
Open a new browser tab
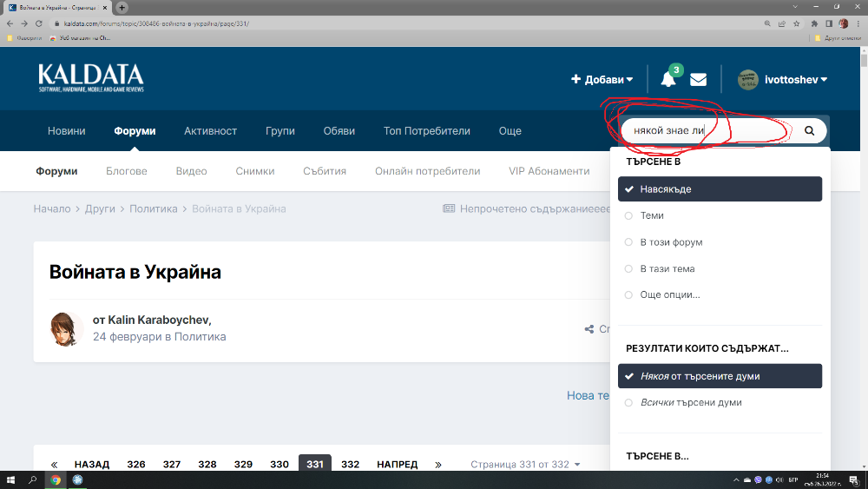[122, 7]
